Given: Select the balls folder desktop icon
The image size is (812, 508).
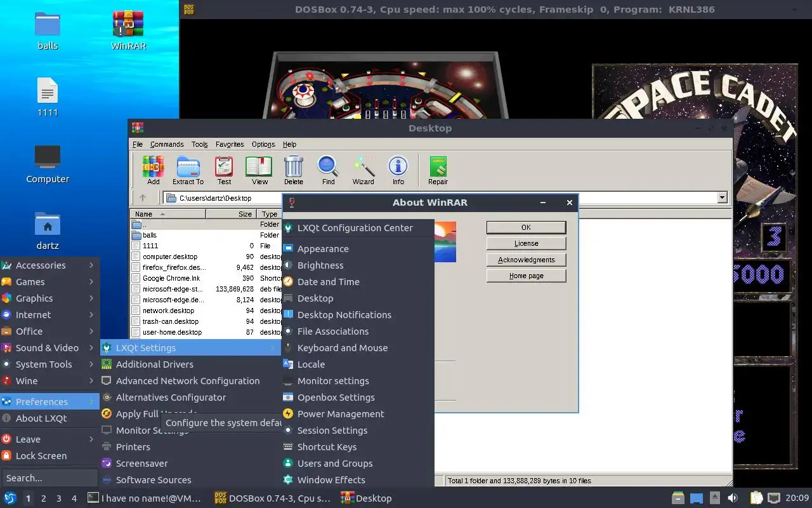Looking at the screenshot, I should [48, 30].
